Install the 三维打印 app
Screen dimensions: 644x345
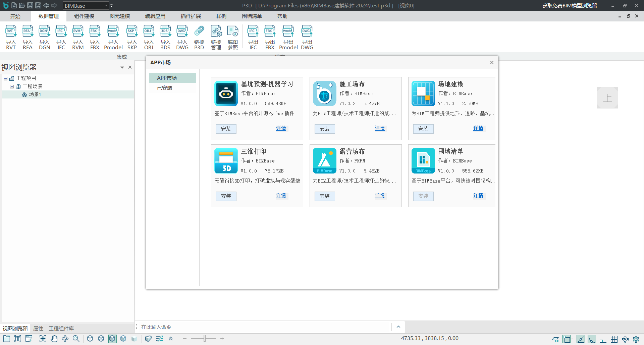tap(226, 196)
